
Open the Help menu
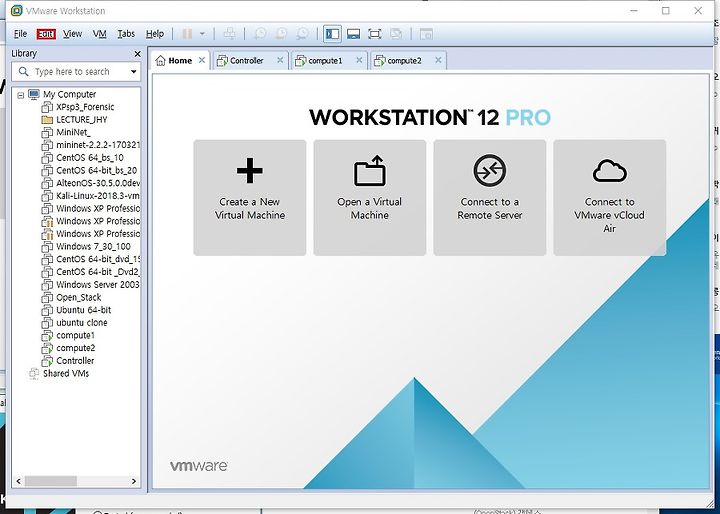coord(155,34)
